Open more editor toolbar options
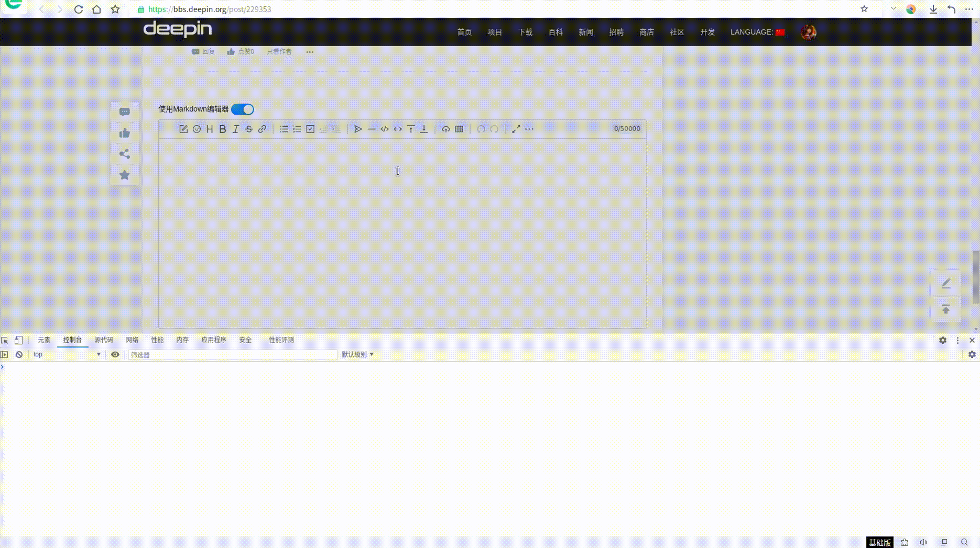The width and height of the screenshot is (980, 548). 529,129
